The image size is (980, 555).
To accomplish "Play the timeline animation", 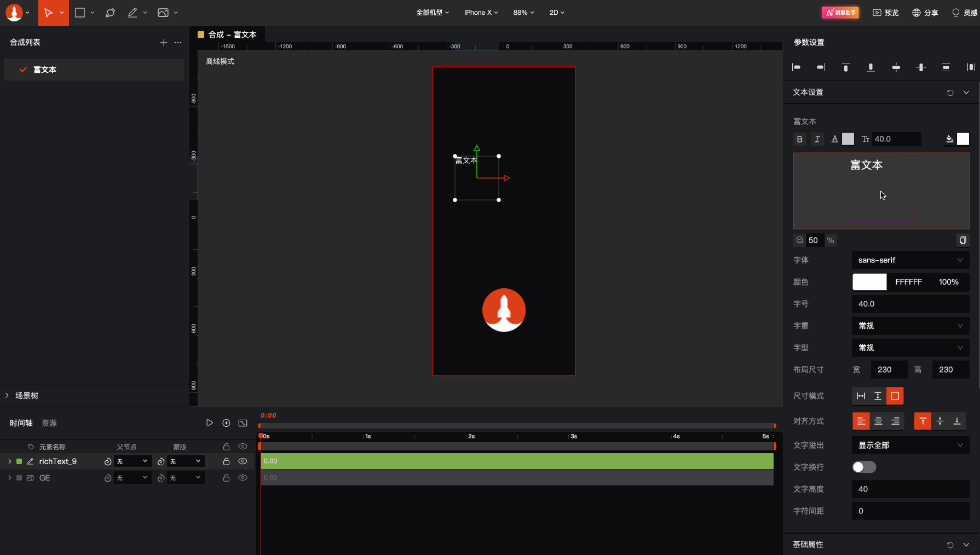I will (210, 423).
